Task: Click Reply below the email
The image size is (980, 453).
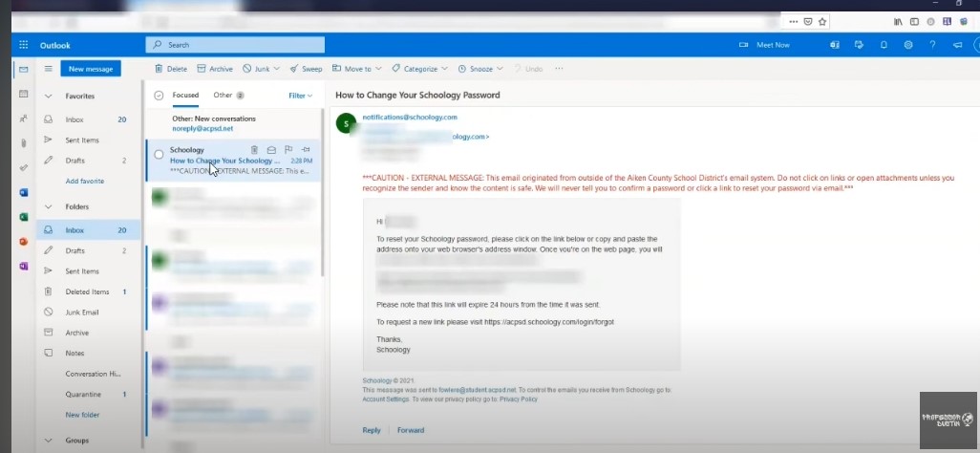Action: pos(372,430)
